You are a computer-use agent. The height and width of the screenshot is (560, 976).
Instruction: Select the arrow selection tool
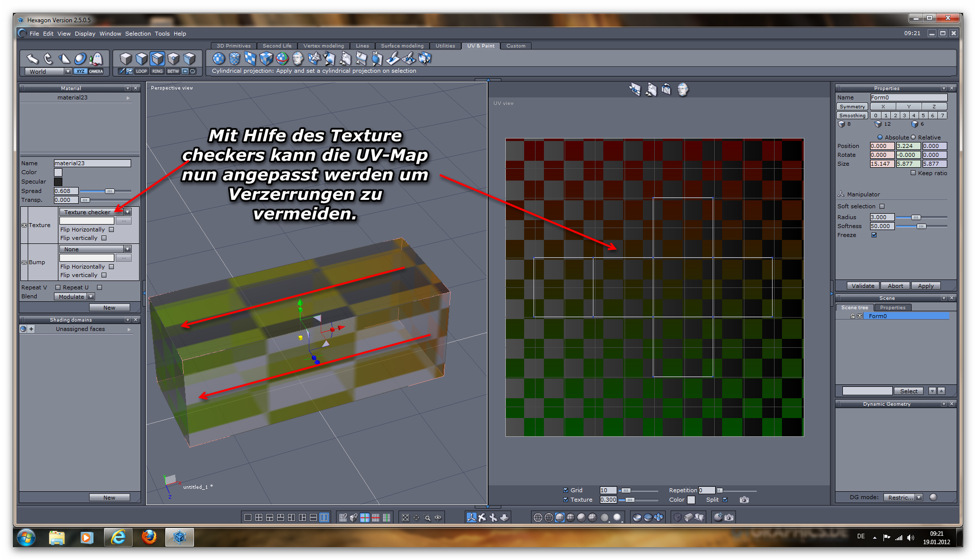33,59
